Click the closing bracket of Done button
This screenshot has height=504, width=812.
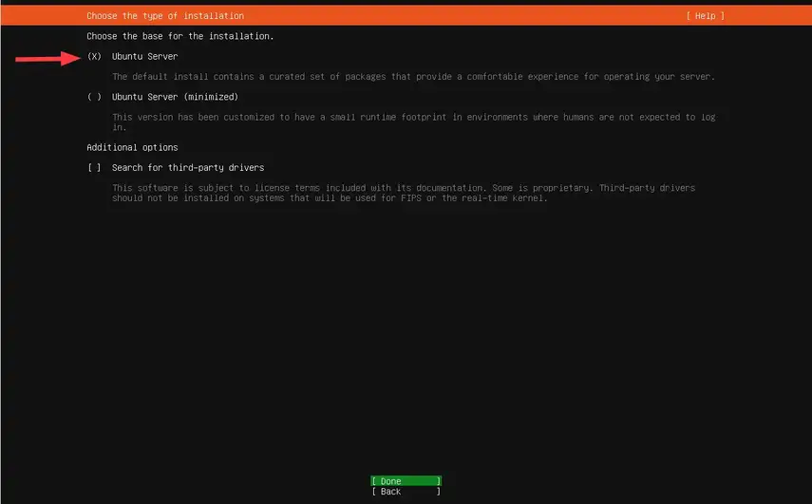439,481
